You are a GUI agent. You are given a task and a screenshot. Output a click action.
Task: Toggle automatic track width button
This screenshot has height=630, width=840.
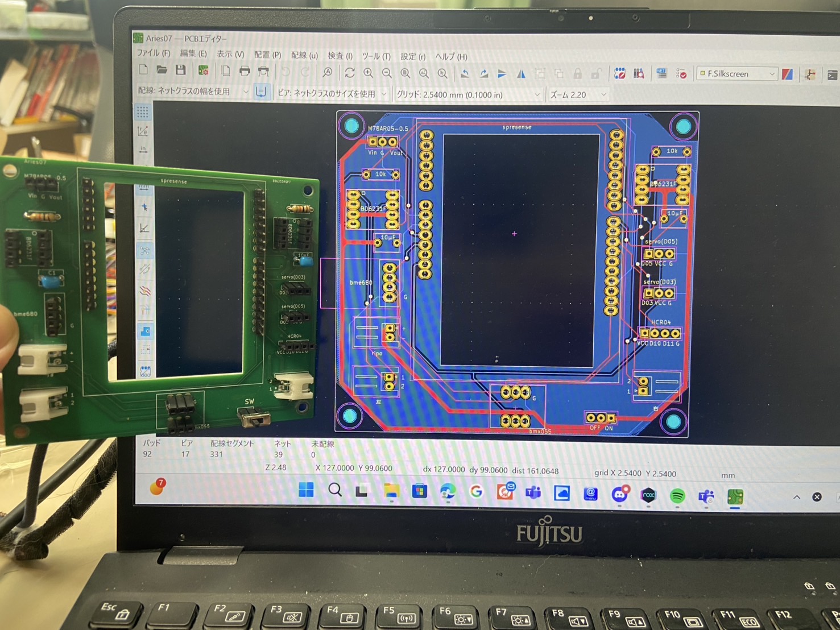[x=261, y=92]
